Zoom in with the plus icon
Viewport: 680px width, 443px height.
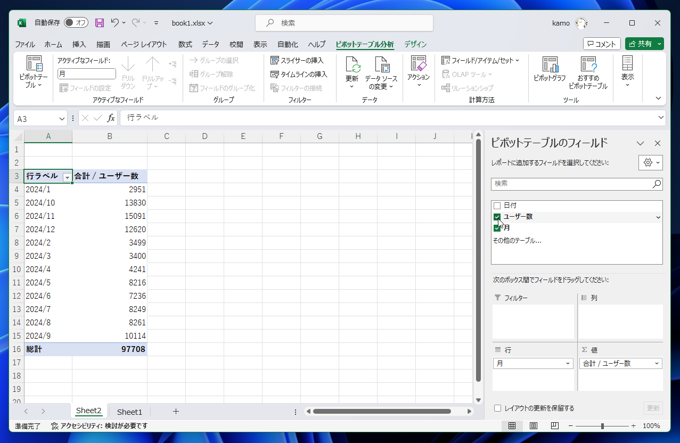[634, 426]
